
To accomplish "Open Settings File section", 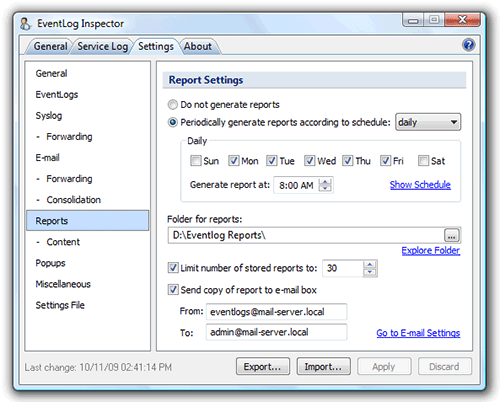I will pos(60,305).
